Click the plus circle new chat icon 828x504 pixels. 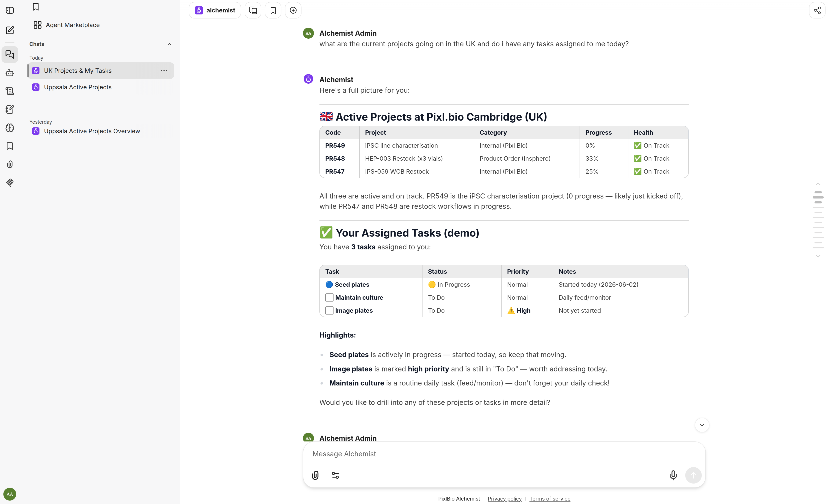point(293,10)
